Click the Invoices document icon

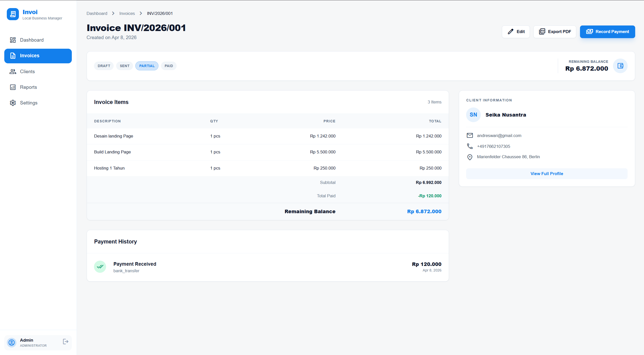coord(13,56)
